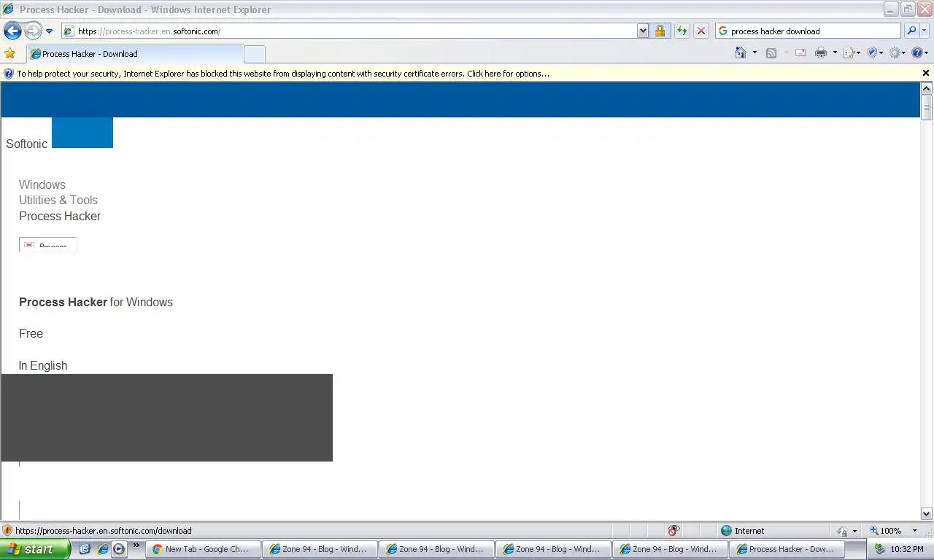
Task: Open the Recent Pages dropdown arrow
Action: 49,31
